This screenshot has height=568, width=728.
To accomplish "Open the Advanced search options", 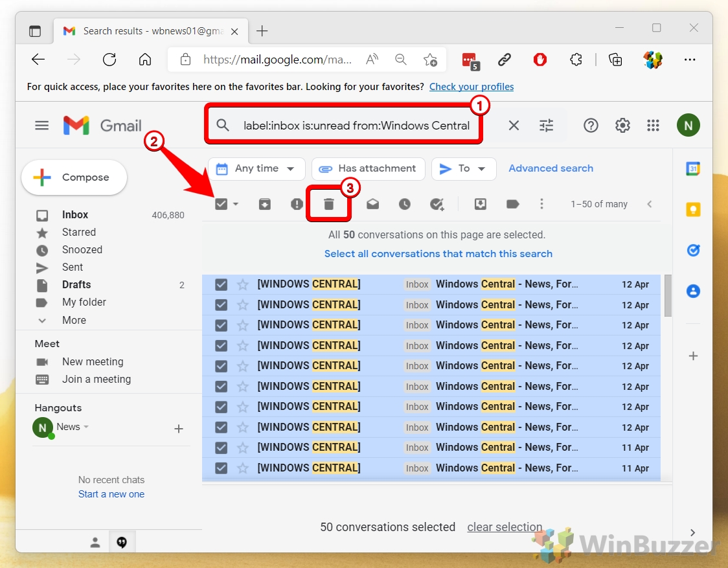I will coord(551,168).
